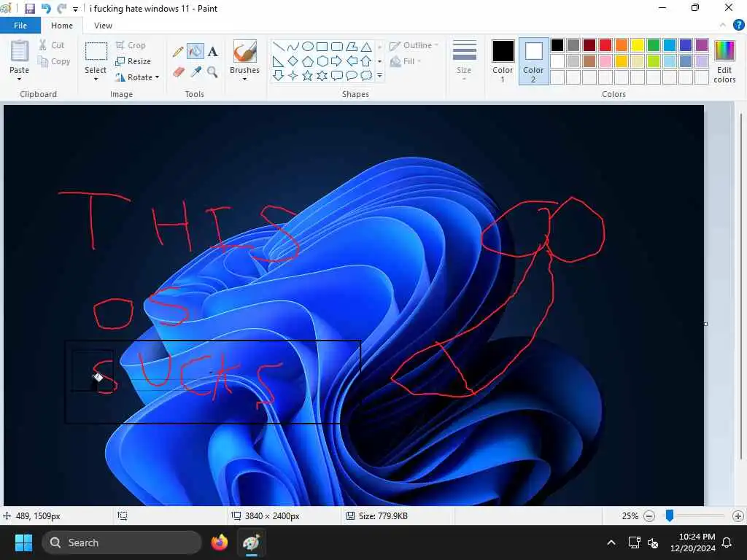
Task: Activate Color 1 foreground swatch
Action: click(503, 61)
